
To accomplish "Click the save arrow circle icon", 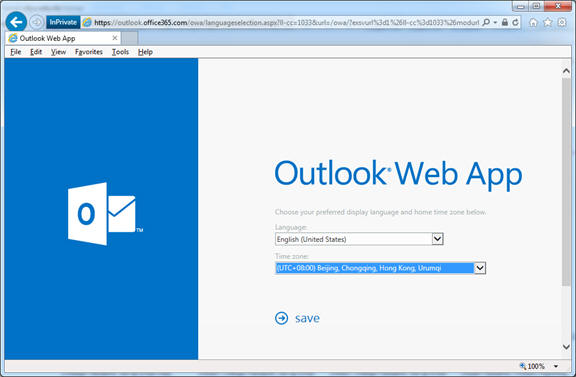I will pos(282,318).
